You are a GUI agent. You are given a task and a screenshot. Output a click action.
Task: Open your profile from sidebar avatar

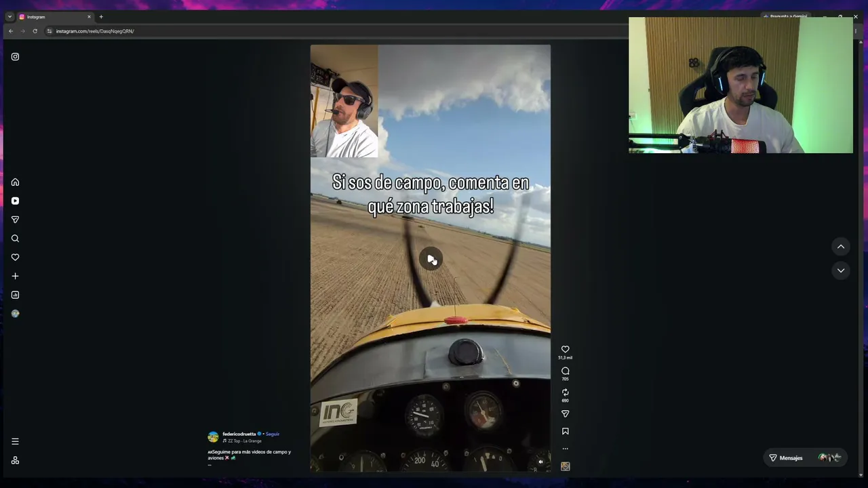click(x=15, y=314)
